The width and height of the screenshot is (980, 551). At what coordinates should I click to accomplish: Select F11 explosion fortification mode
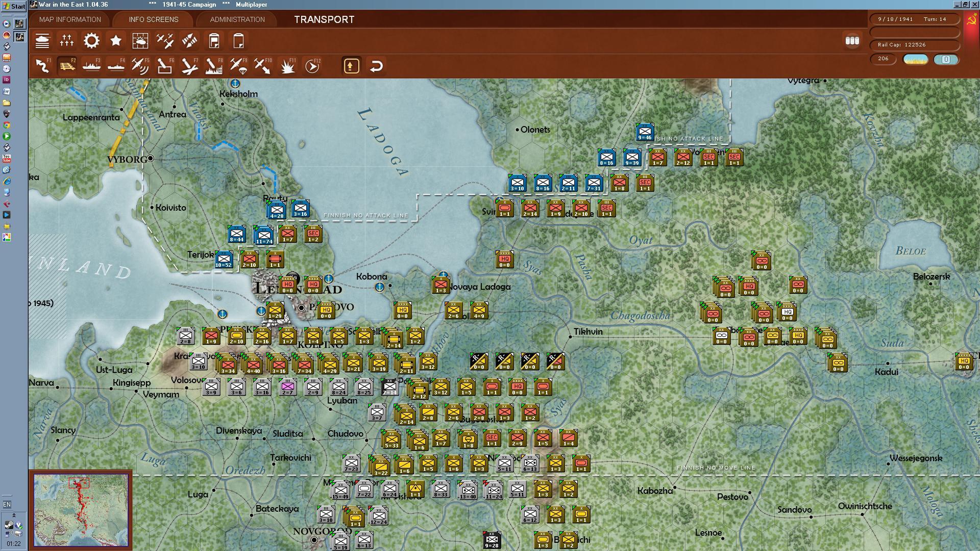point(287,66)
